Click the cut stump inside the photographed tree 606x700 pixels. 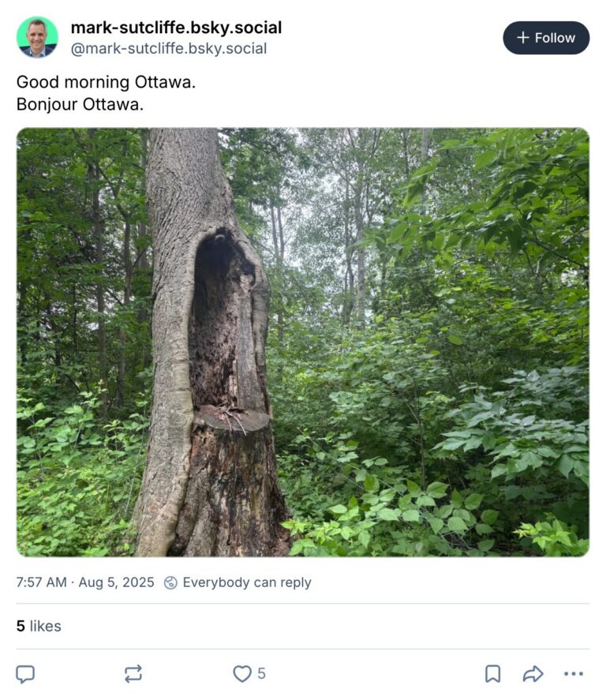[x=232, y=419]
